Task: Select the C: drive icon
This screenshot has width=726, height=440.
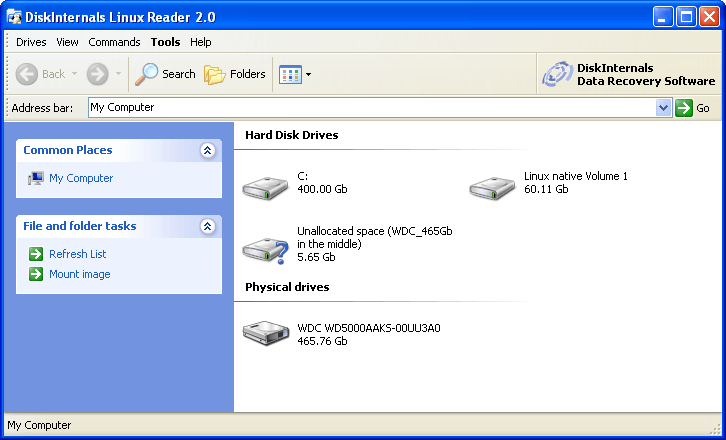Action: [x=265, y=188]
